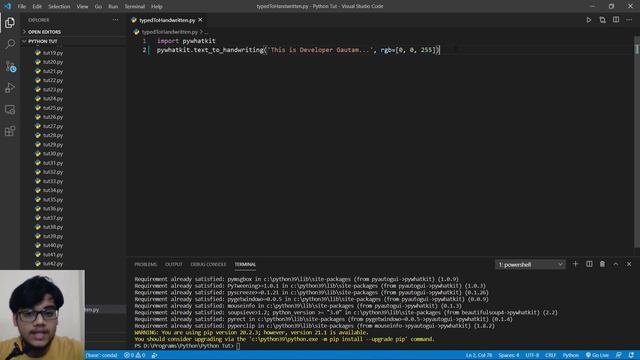Split the editor to the right
Image resolution: width=640 pixels, height=360 pixels.
[x=616, y=20]
